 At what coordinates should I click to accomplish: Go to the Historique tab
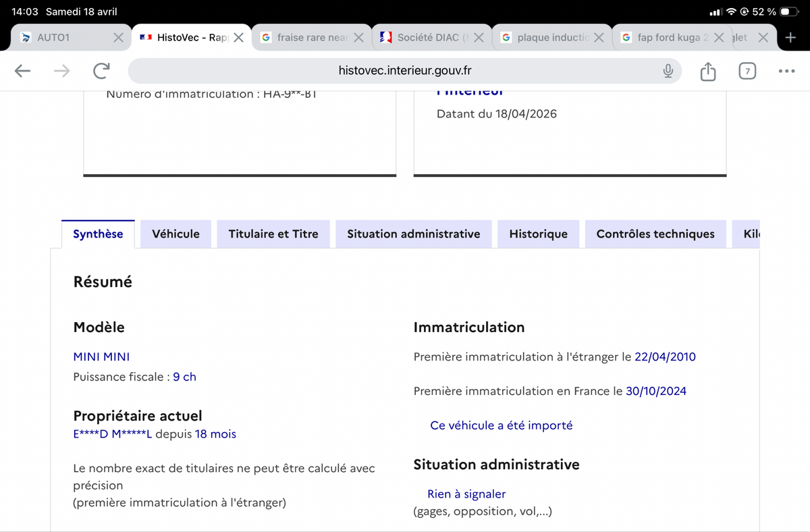539,234
